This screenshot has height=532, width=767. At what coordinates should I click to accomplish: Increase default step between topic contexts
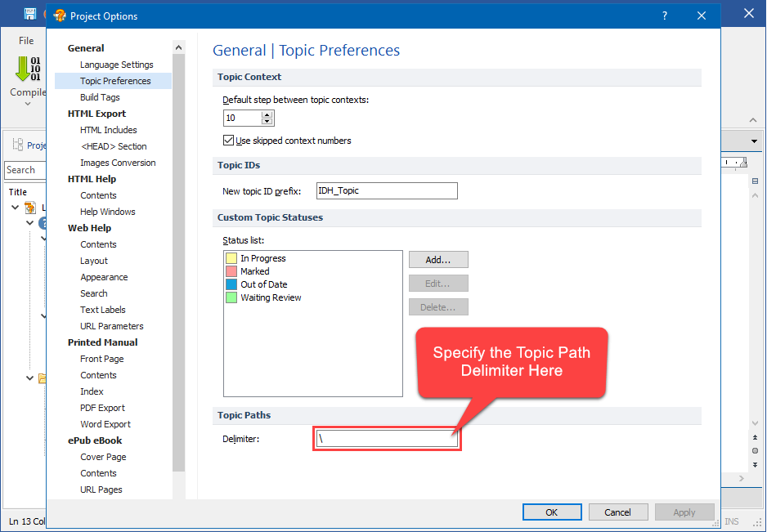coord(267,114)
